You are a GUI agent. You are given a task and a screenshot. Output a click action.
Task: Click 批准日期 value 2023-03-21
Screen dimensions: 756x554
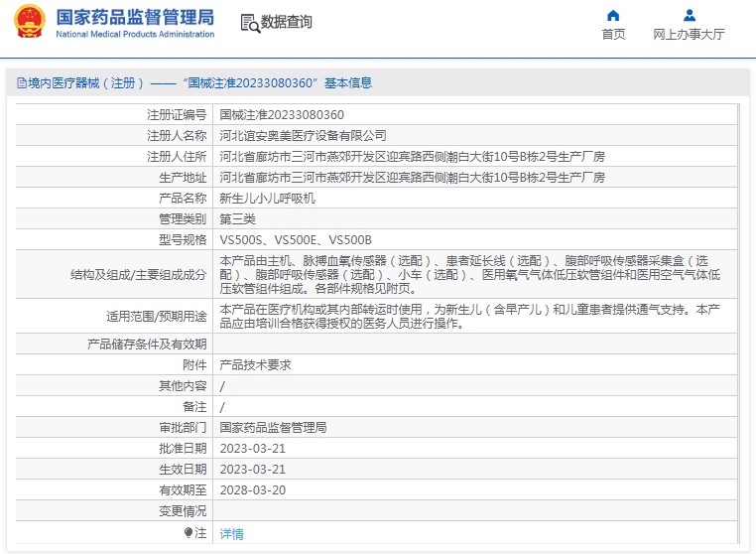click(253, 449)
